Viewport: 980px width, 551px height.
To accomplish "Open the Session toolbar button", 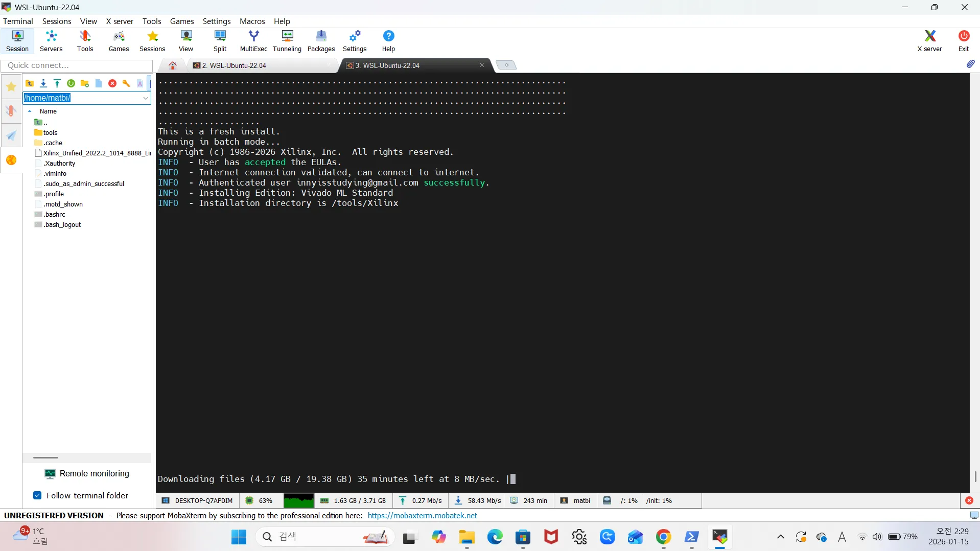I will (17, 41).
